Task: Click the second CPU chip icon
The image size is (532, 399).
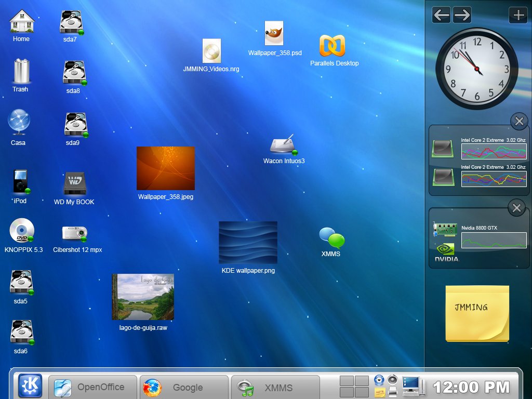Action: pos(444,177)
